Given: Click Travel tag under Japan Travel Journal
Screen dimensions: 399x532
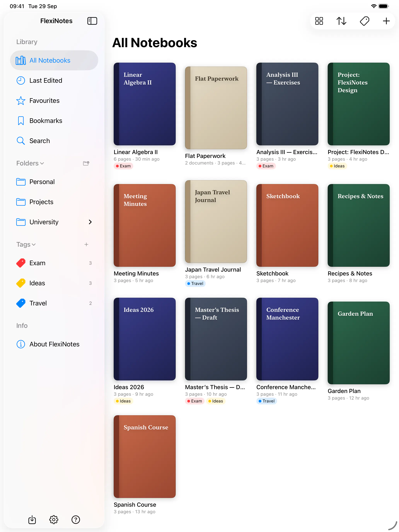Looking at the screenshot, I should (x=195, y=284).
